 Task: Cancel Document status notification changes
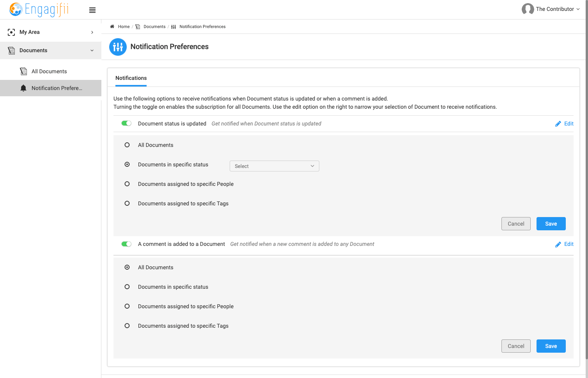click(x=516, y=224)
